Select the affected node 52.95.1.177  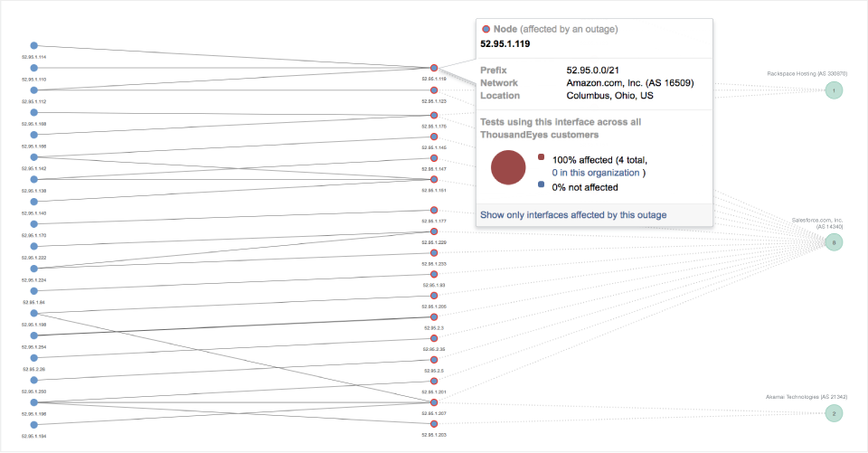(x=434, y=210)
